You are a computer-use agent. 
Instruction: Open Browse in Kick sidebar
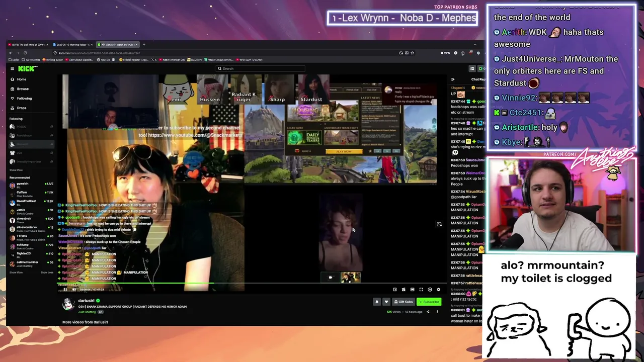point(23,89)
